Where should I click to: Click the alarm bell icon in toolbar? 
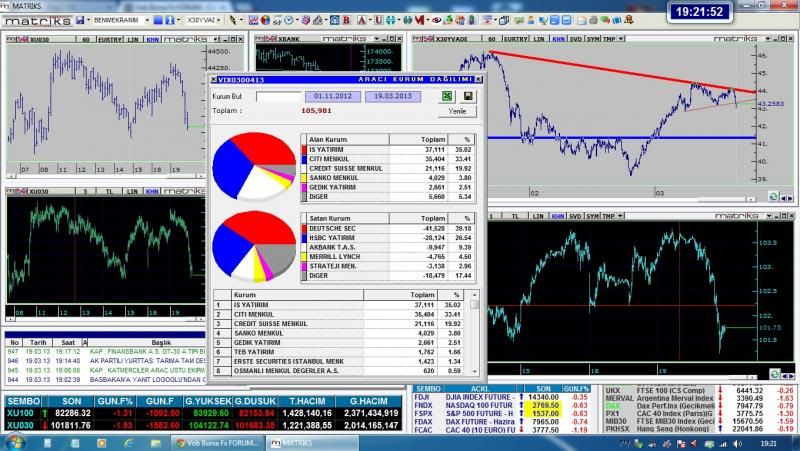(629, 20)
